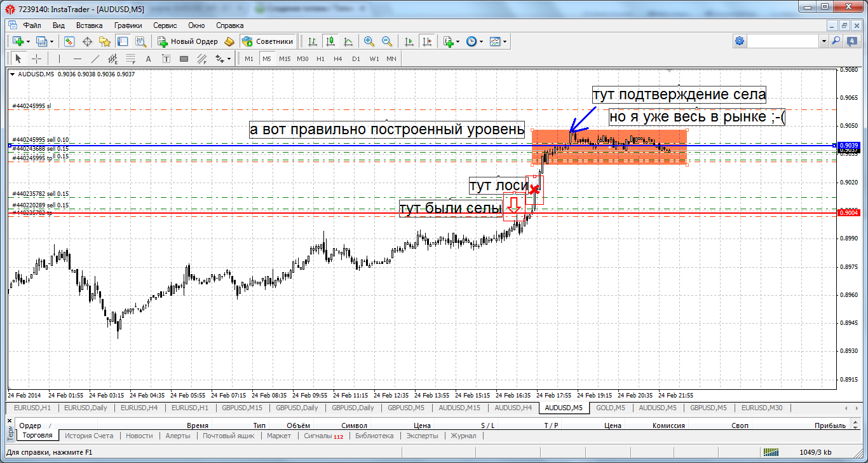Toggle the chart auto-scroll button
Image resolution: width=868 pixels, height=463 pixels.
click(409, 41)
